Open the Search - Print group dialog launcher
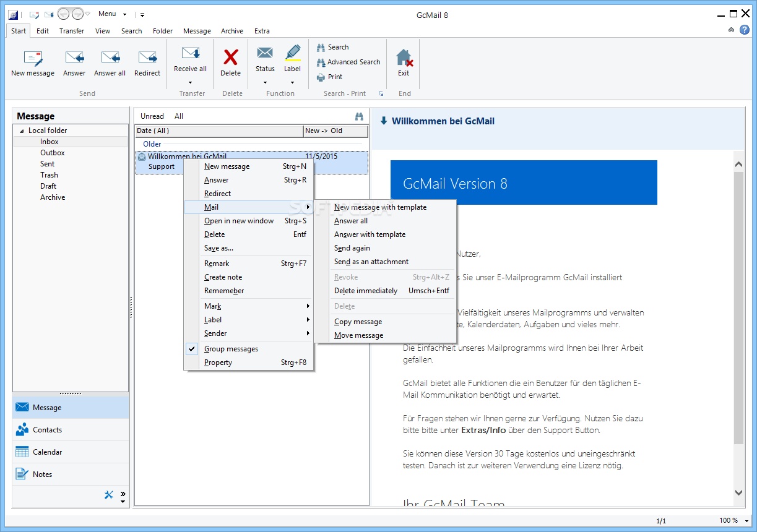Image resolution: width=757 pixels, height=532 pixels. [381, 94]
